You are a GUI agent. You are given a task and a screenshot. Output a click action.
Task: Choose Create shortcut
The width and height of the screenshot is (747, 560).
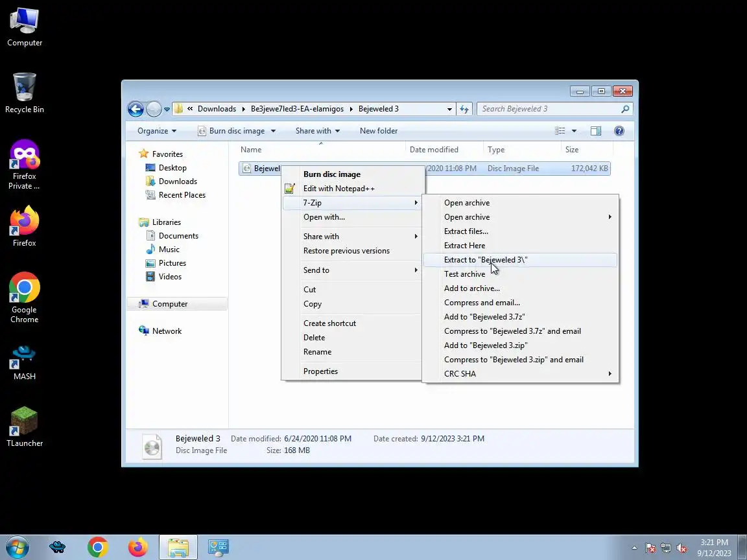point(351,323)
